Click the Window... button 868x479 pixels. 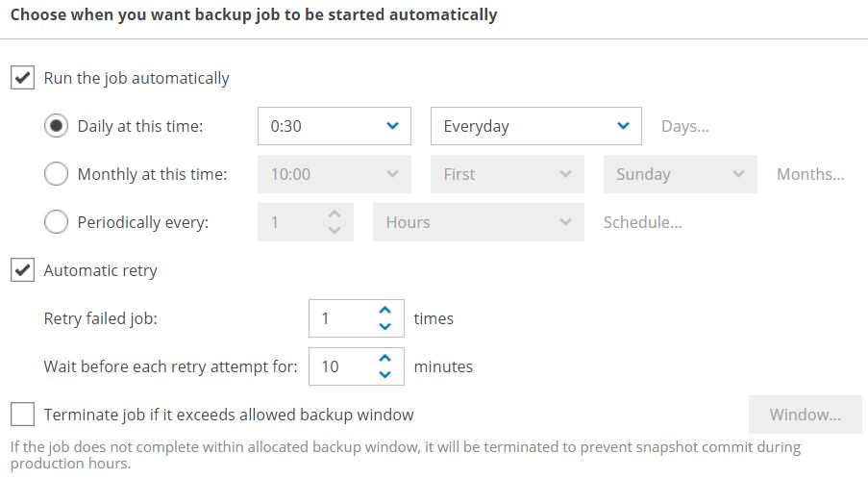click(x=805, y=415)
